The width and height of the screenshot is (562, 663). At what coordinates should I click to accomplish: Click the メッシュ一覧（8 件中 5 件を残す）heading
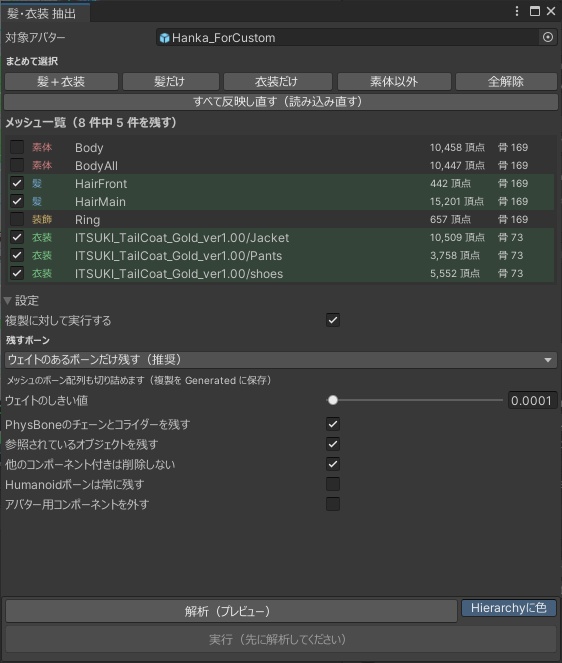pos(90,123)
